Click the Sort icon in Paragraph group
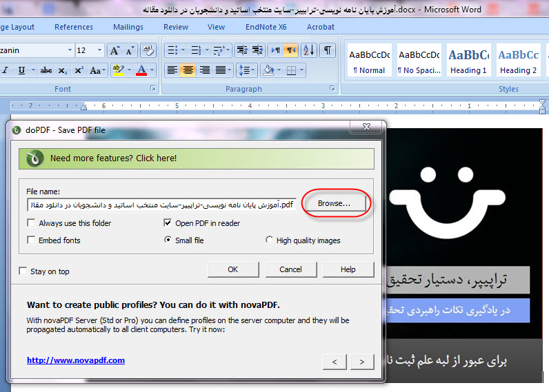Viewport: 549px width, 392px height. (x=308, y=50)
